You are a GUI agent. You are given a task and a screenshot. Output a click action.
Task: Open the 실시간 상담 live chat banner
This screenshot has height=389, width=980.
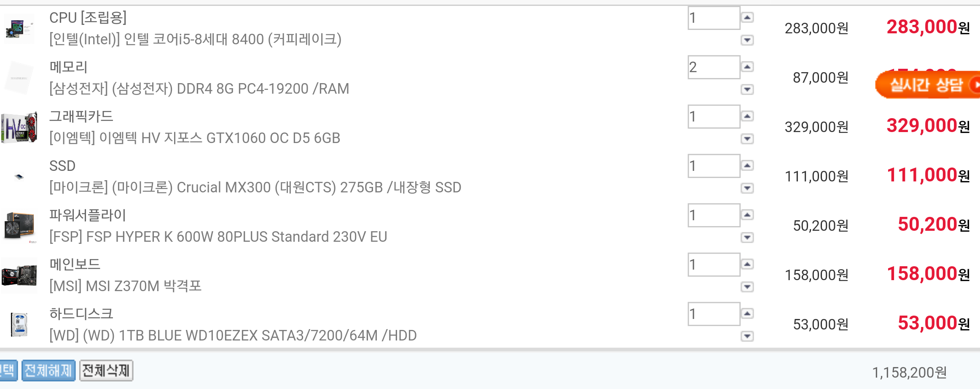pyautogui.click(x=928, y=85)
